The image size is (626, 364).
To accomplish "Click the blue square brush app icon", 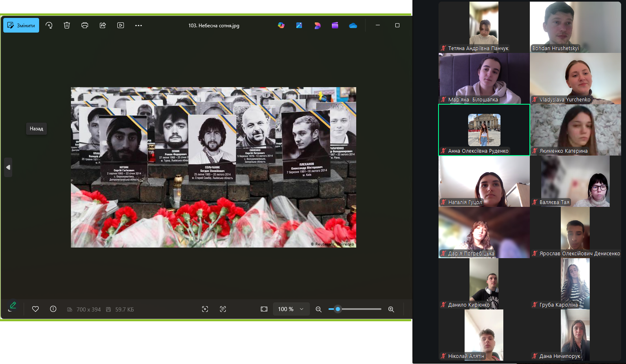I will (299, 25).
